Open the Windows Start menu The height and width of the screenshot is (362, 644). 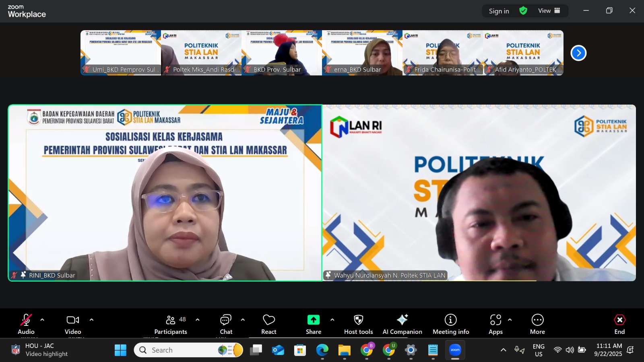point(120,350)
